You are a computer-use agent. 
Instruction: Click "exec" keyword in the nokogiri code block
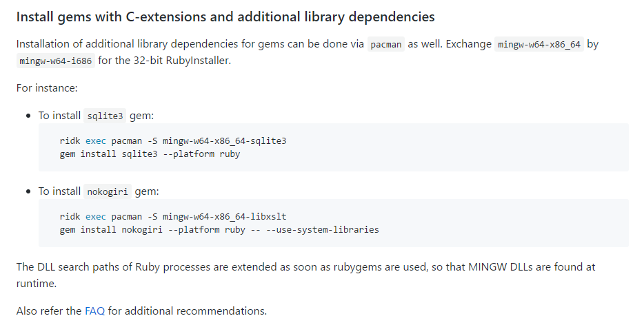tap(96, 216)
